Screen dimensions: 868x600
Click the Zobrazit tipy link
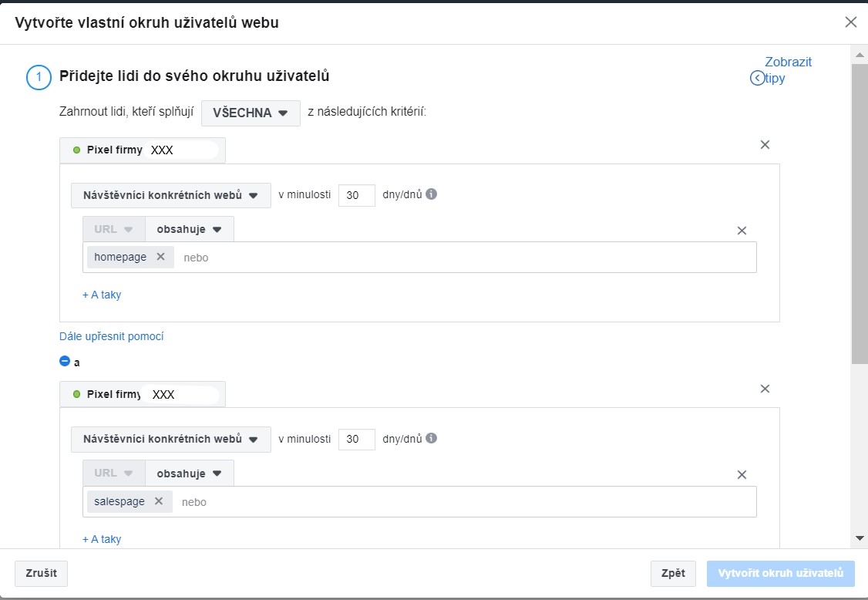click(781, 70)
